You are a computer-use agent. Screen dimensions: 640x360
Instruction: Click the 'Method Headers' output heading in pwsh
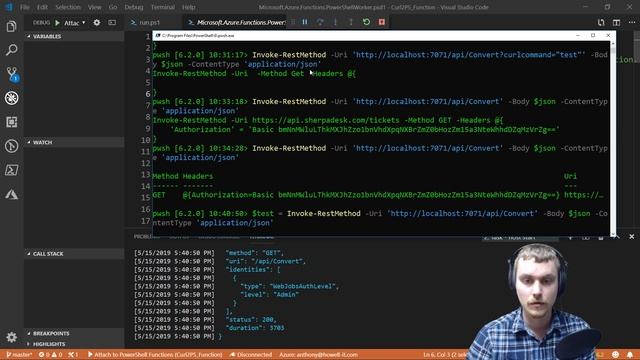182,176
